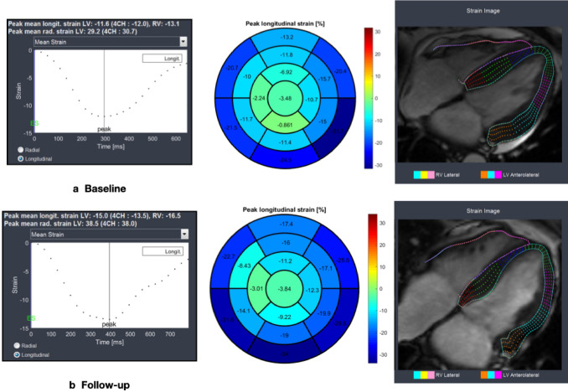Image resolution: width=568 pixels, height=392 pixels.
Task: Select follow-up bullseye segment -22.7
Action: 230,256
